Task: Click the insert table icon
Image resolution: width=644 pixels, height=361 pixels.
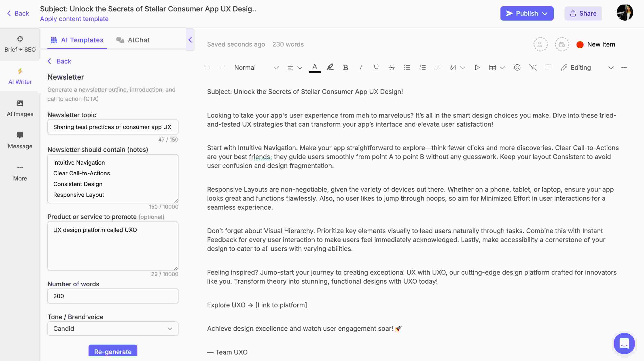Action: (492, 68)
